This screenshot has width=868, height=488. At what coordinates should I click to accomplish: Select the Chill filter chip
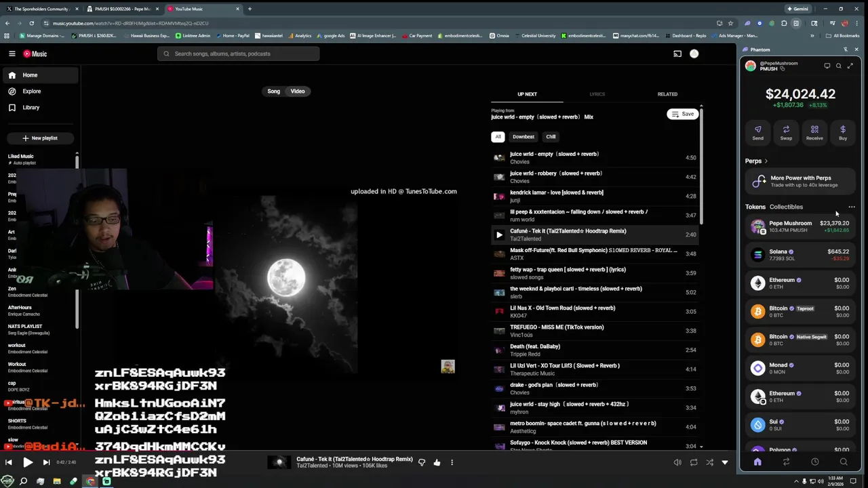(x=551, y=137)
